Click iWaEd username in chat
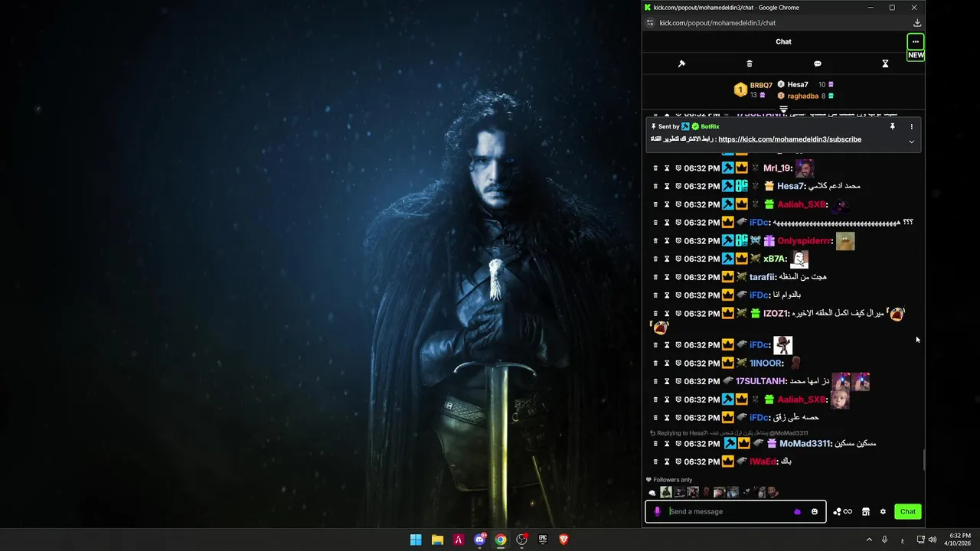This screenshot has height=551, width=980. [763, 461]
